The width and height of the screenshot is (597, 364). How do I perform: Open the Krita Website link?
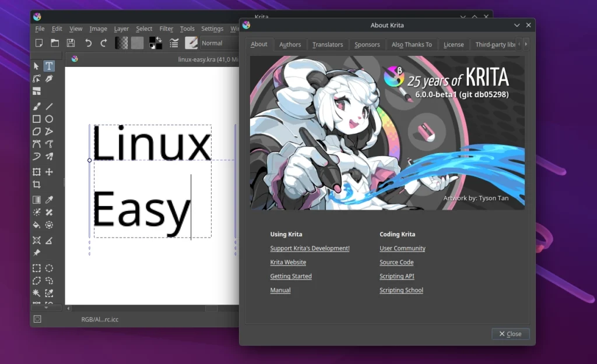click(x=288, y=262)
